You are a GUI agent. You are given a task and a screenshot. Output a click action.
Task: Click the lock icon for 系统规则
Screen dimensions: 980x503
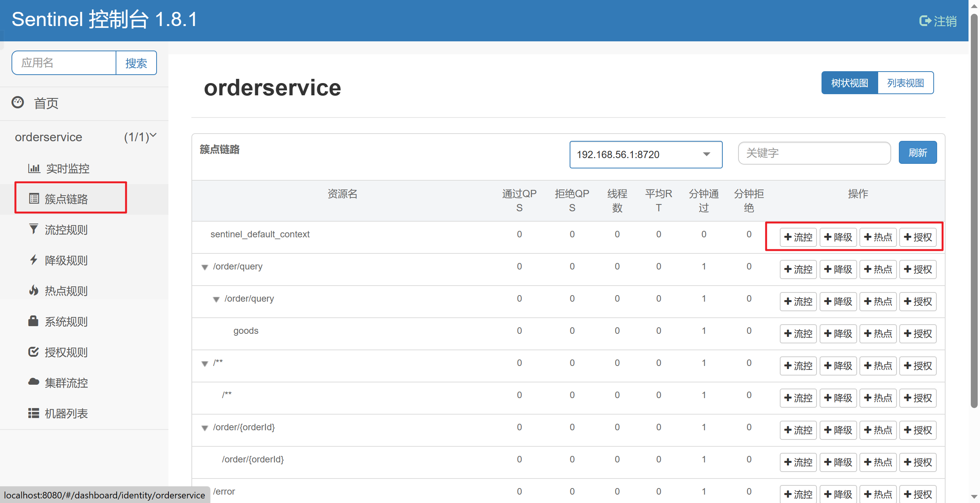(x=33, y=321)
